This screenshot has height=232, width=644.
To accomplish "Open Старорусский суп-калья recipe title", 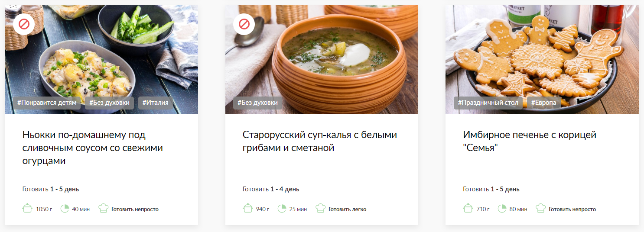I will (x=320, y=142).
